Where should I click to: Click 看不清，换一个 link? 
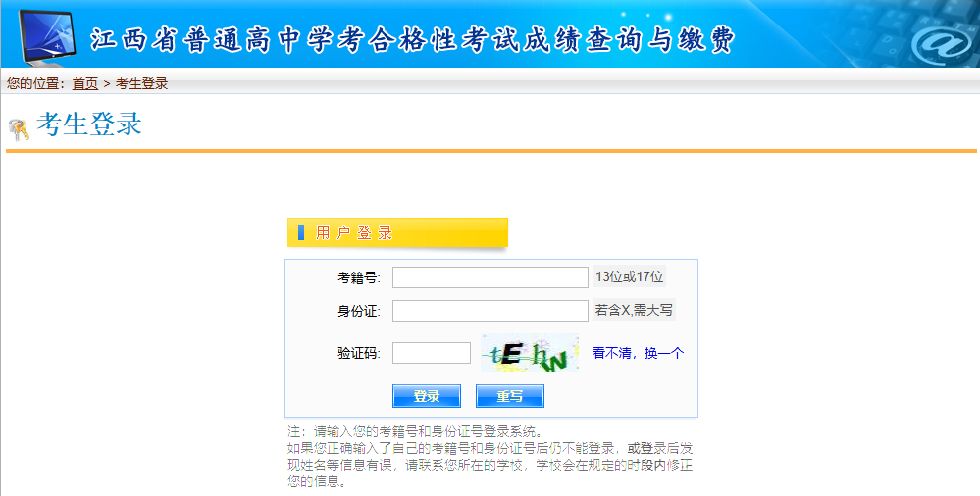[638, 353]
